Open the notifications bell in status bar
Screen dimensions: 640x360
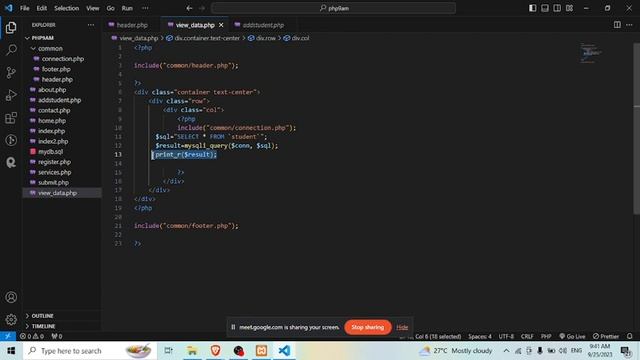(x=630, y=336)
